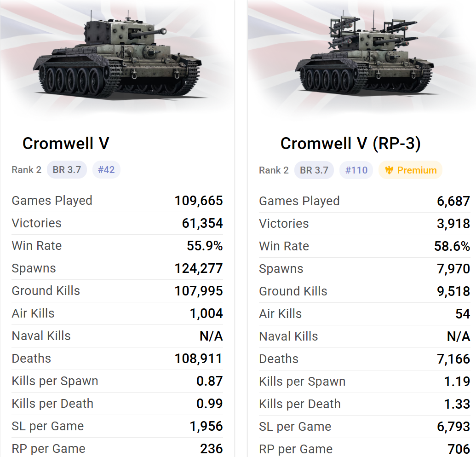Select Cromwell V's Ground Kills 107,995 row

pyautogui.click(x=117, y=291)
